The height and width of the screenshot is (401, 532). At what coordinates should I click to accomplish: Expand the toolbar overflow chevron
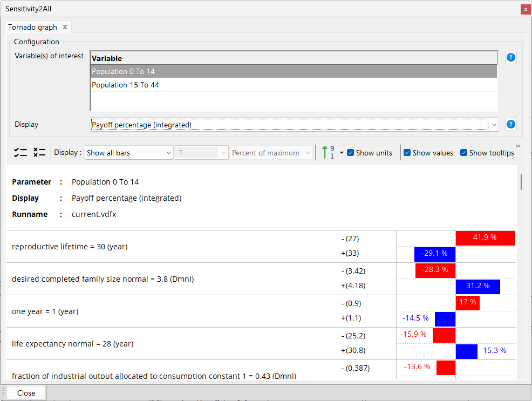pos(518,146)
